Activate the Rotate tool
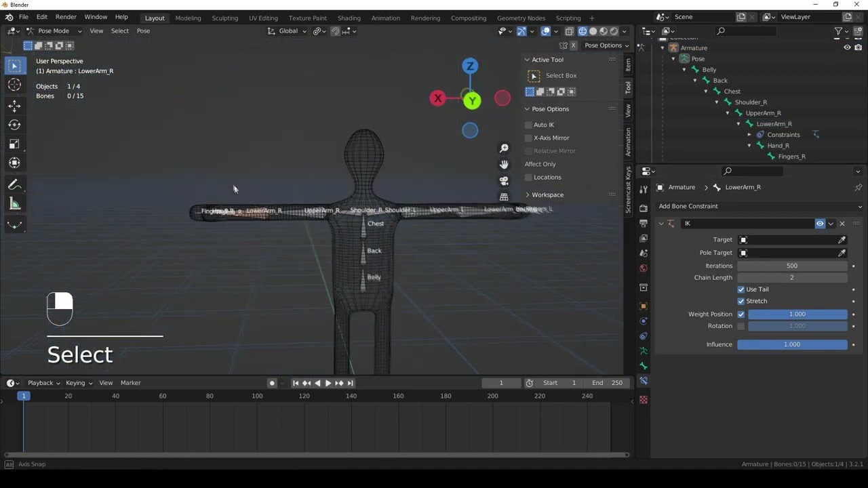Image resolution: width=868 pixels, height=488 pixels. [x=14, y=125]
